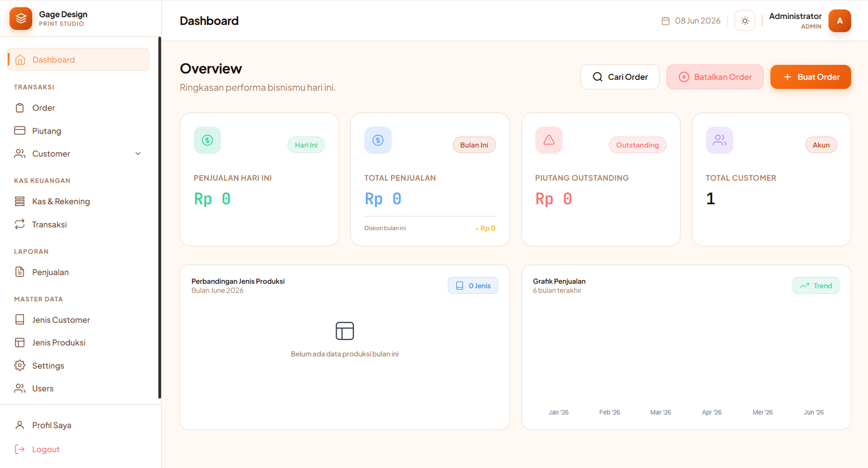Screen dimensions: 868x468
Task: Click the Customer people icon in sidebar
Action: [20, 154]
